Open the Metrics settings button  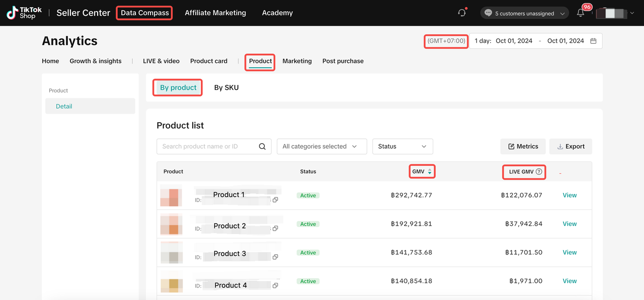tap(523, 147)
